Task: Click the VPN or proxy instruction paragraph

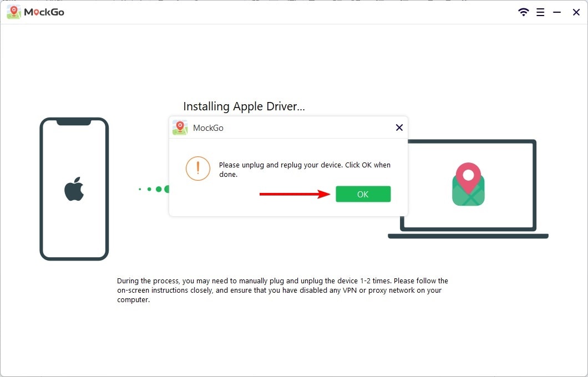Action: (x=282, y=291)
